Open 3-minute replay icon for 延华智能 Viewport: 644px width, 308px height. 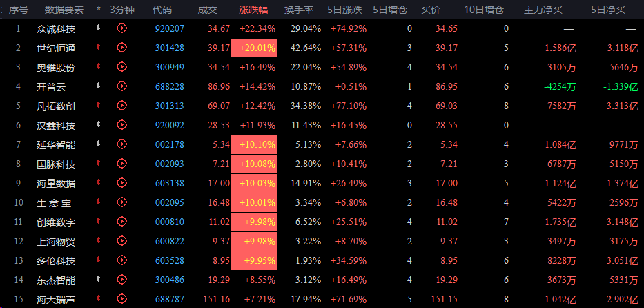(x=121, y=144)
